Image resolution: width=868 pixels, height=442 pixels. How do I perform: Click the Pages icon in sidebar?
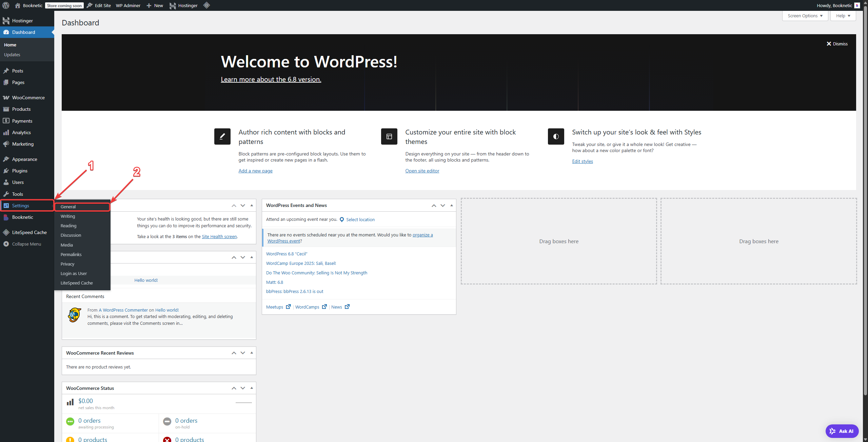6,82
